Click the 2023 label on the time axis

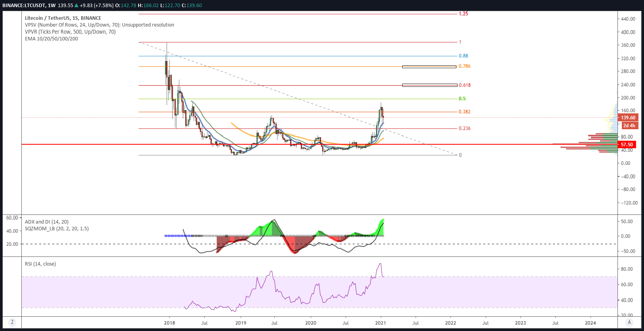(x=521, y=323)
